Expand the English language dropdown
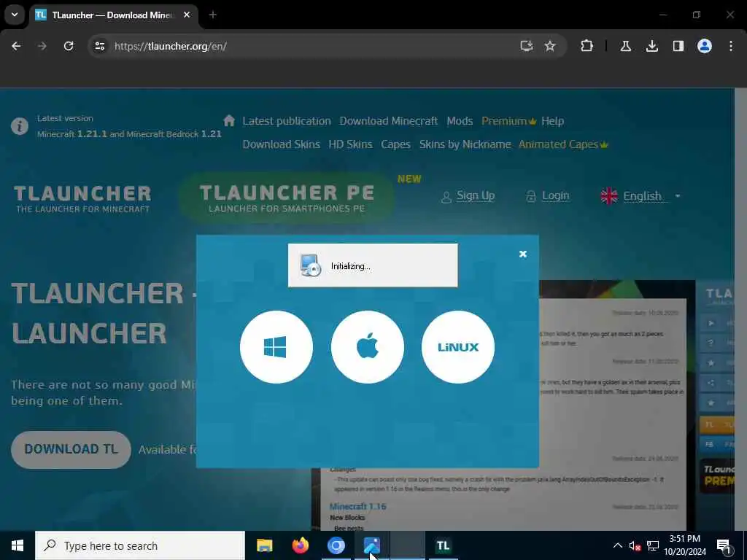Viewport: 747px width, 560px height. point(640,195)
